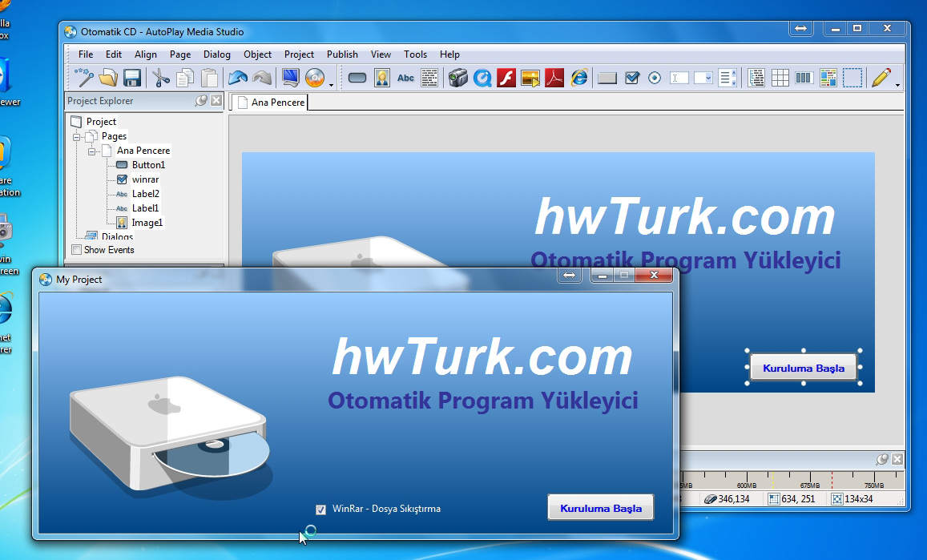The width and height of the screenshot is (927, 560).
Task: Preview project with monitor icon
Action: [290, 78]
